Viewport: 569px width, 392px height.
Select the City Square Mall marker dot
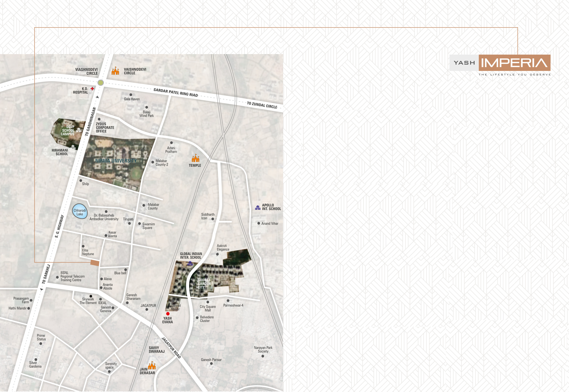click(x=208, y=302)
